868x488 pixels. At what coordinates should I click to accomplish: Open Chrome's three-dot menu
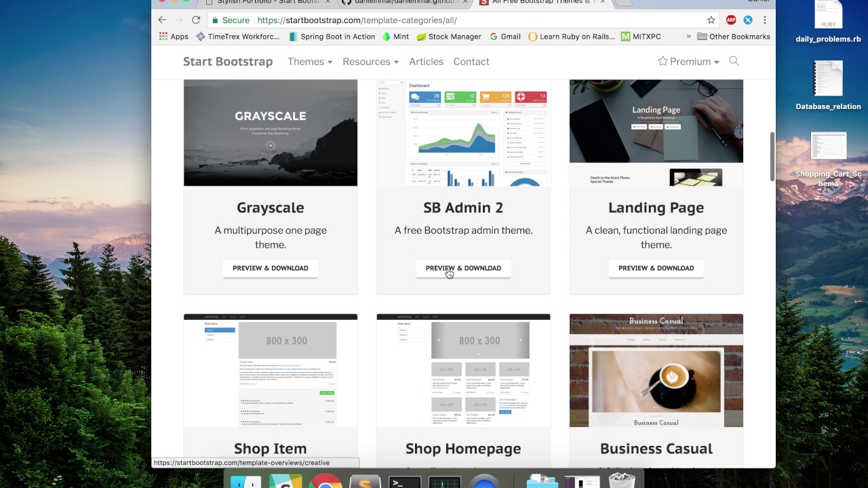(x=765, y=20)
